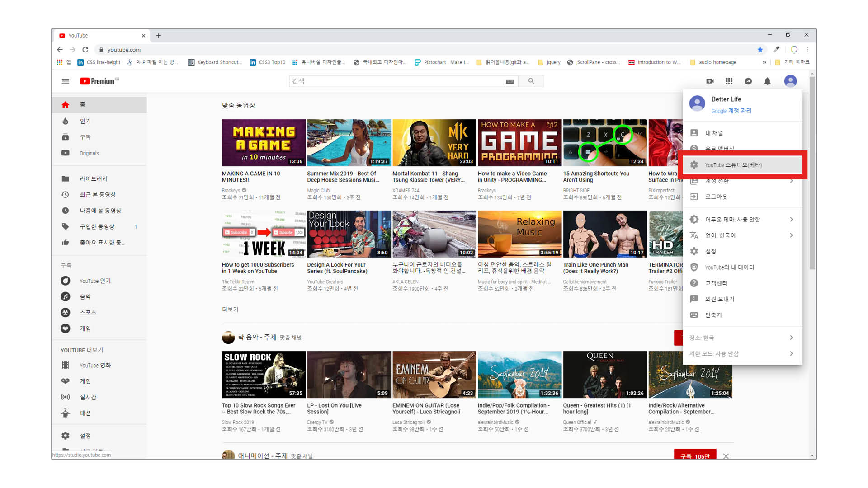Open YouTube 영화 in sidebar
The image size is (868, 488).
(99, 366)
